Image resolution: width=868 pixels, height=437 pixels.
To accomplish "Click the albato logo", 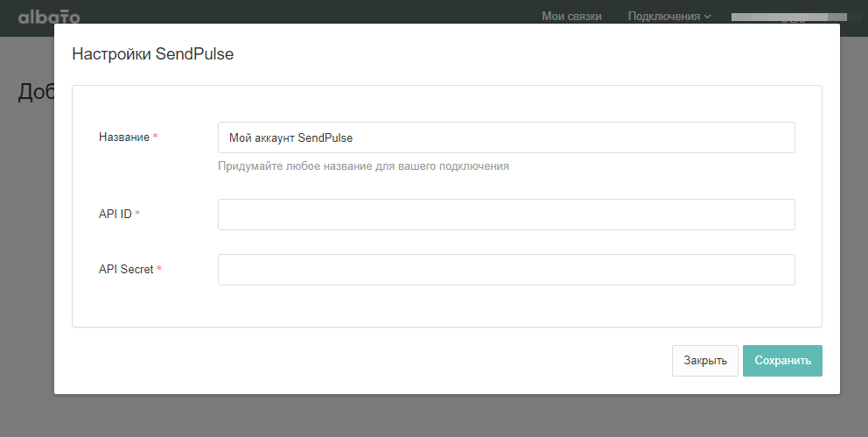I will click(x=49, y=18).
